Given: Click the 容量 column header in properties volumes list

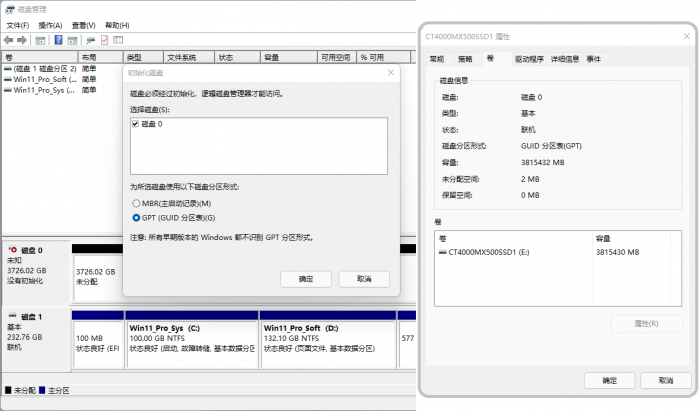Looking at the screenshot, I should coord(631,239).
